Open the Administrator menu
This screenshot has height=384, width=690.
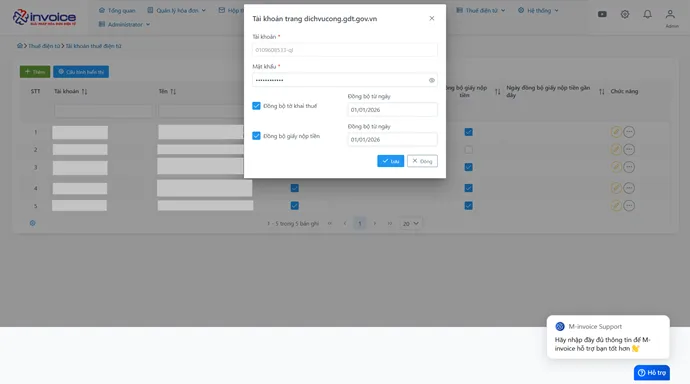coord(125,24)
